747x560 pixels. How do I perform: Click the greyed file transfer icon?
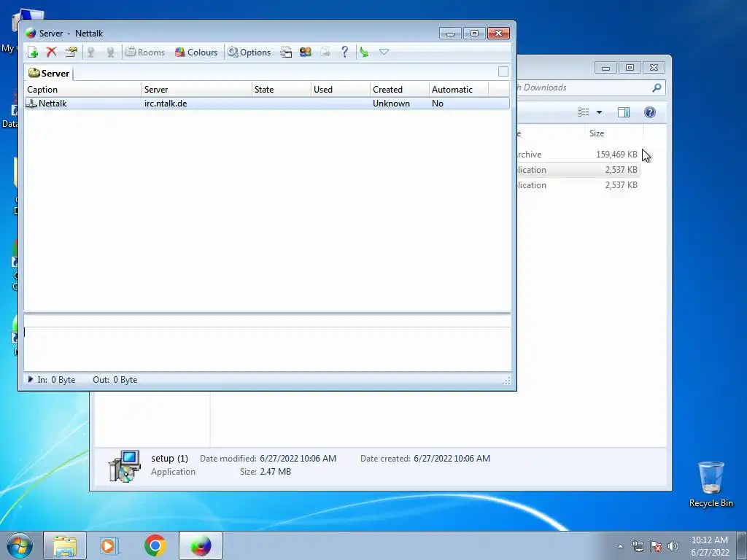click(x=325, y=52)
